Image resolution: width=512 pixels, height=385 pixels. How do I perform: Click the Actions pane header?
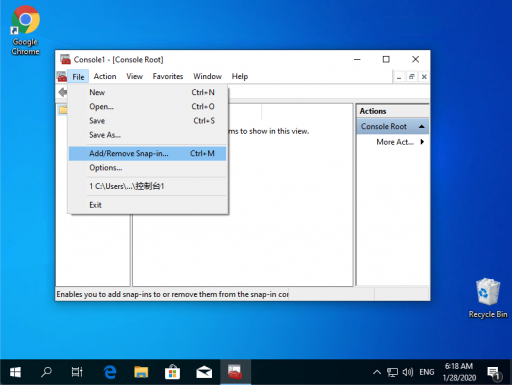(393, 111)
